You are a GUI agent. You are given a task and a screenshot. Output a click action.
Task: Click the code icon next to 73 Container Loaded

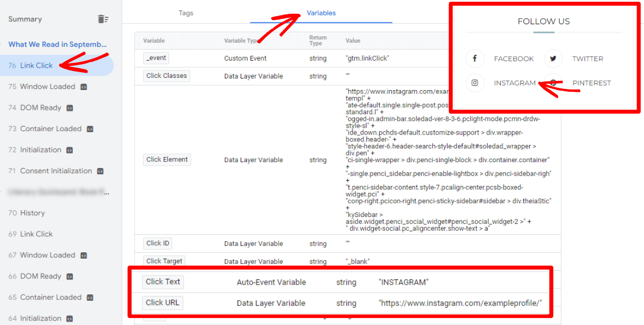click(90, 129)
